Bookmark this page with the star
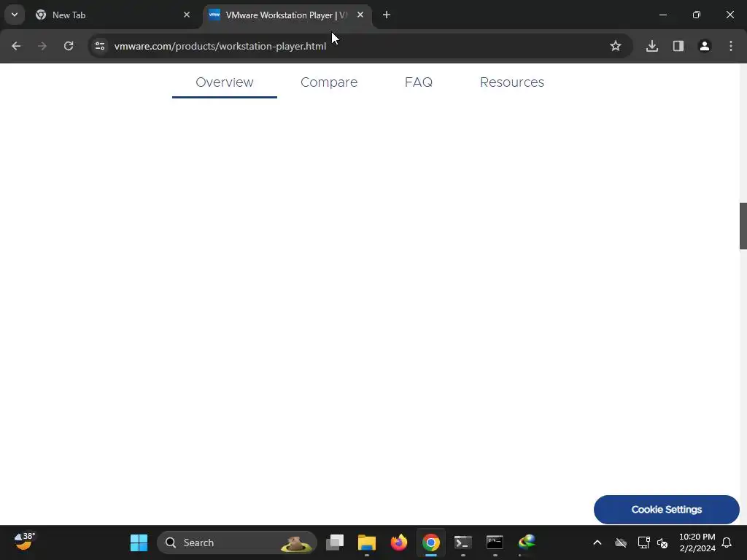The width and height of the screenshot is (747, 560). coord(616,46)
